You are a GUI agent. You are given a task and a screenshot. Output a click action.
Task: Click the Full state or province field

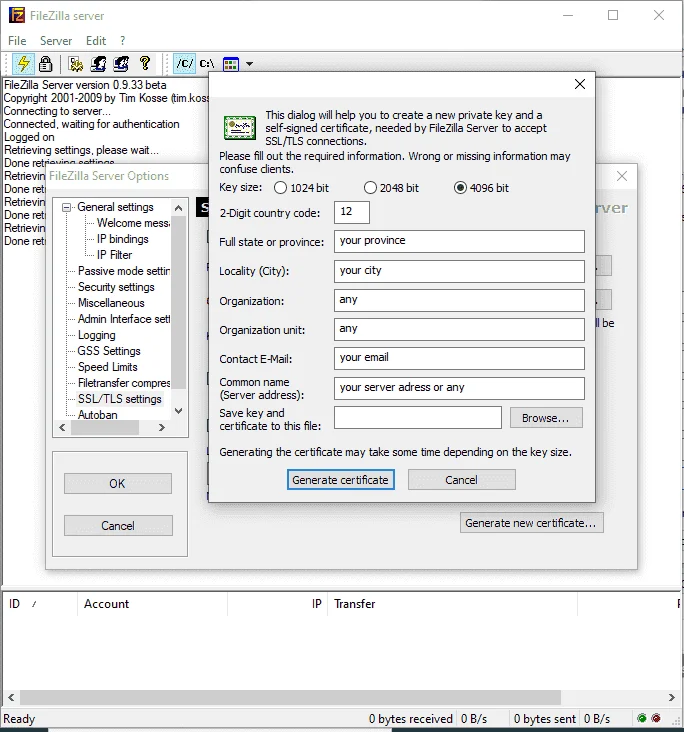[x=459, y=241]
